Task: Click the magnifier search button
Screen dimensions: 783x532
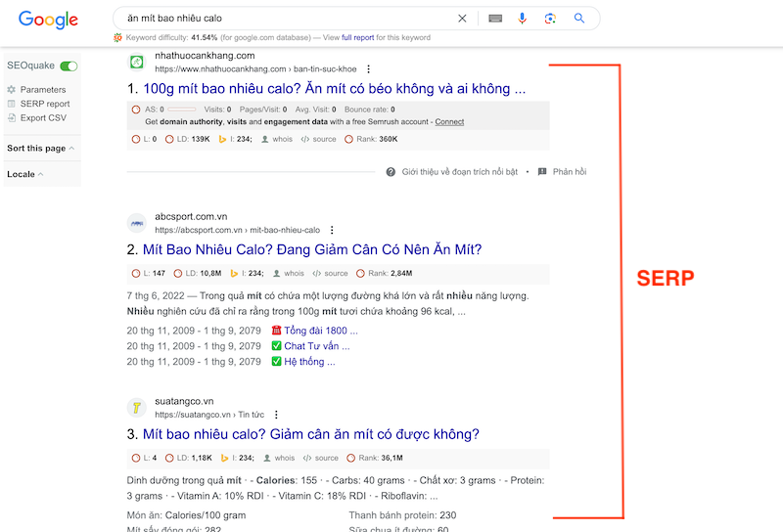Action: point(578,19)
